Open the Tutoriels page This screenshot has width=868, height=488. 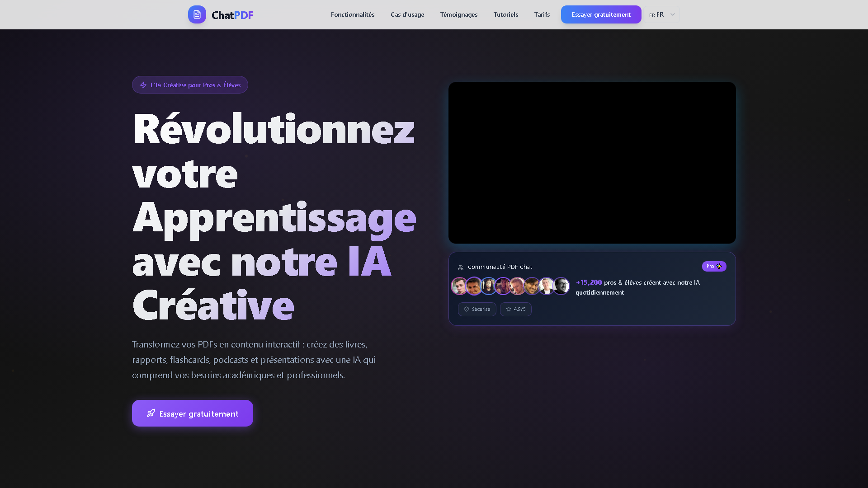[x=506, y=14]
